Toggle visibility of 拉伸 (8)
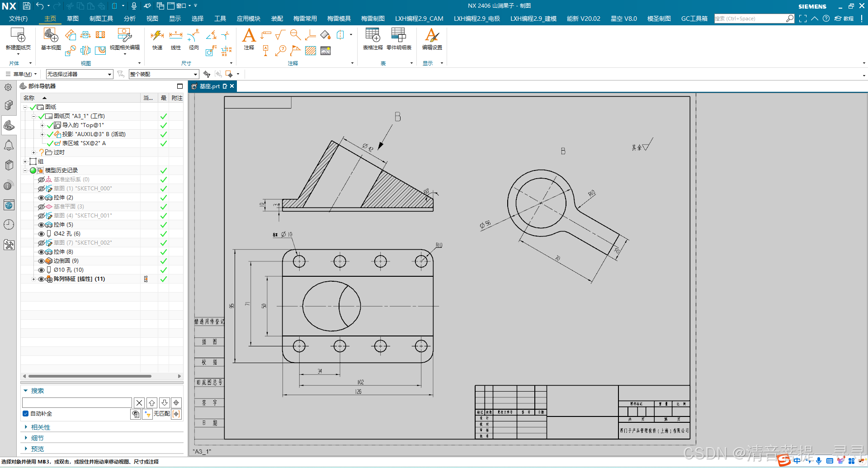The image size is (868, 468). pos(41,252)
